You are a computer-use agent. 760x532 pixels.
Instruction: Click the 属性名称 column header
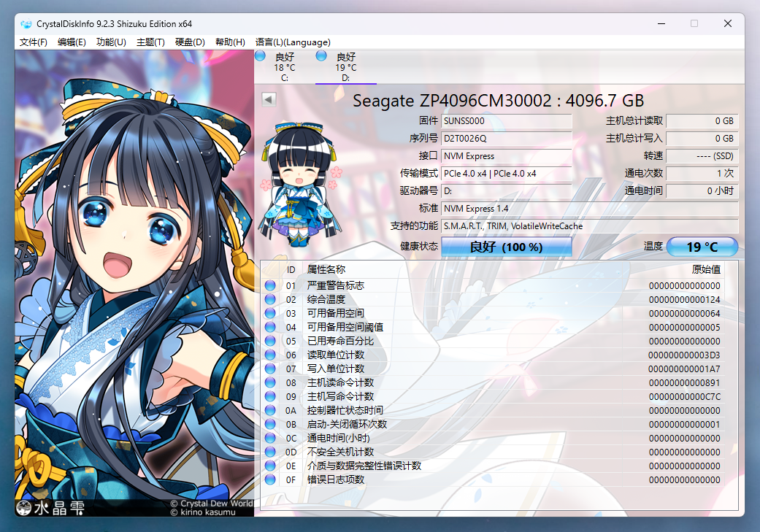[x=463, y=270]
